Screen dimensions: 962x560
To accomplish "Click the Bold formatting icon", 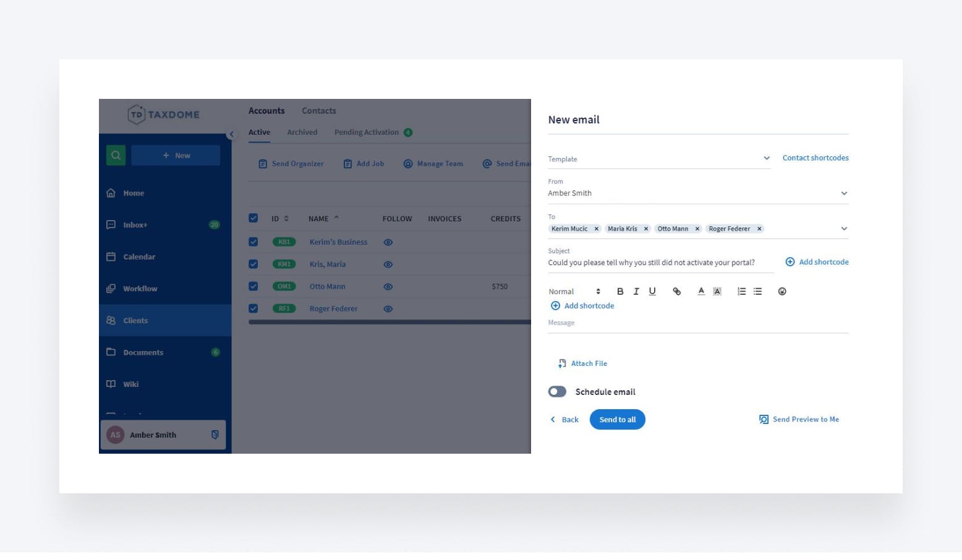I will [x=620, y=292].
